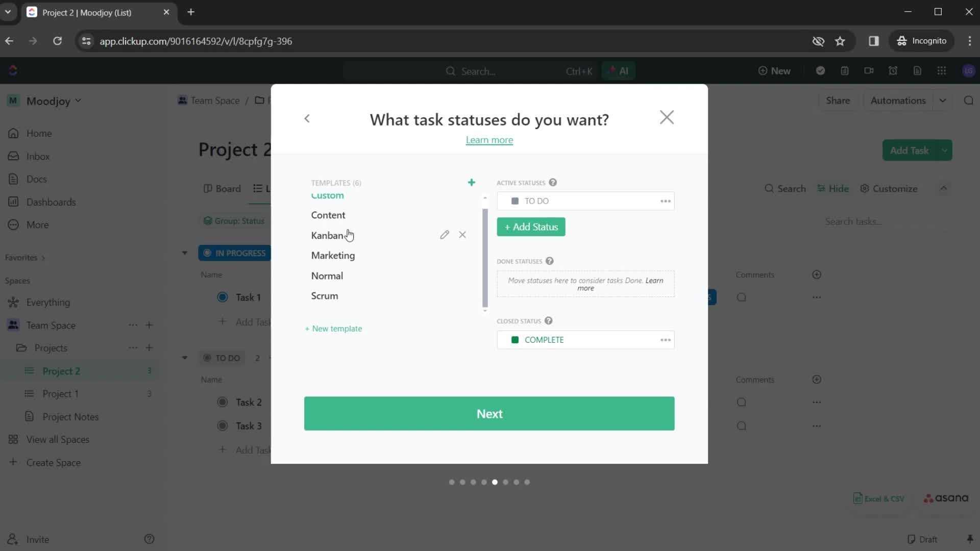Screen dimensions: 980x551
Task: Click the edit pencil icon on Kanban template
Action: pos(444,235)
